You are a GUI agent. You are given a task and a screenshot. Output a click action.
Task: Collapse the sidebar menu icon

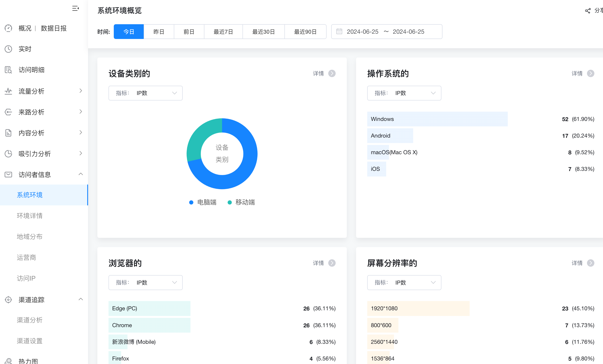75,9
